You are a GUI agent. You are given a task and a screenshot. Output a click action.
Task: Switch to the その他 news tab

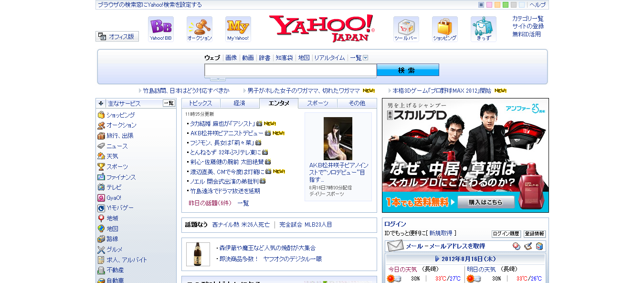(357, 103)
